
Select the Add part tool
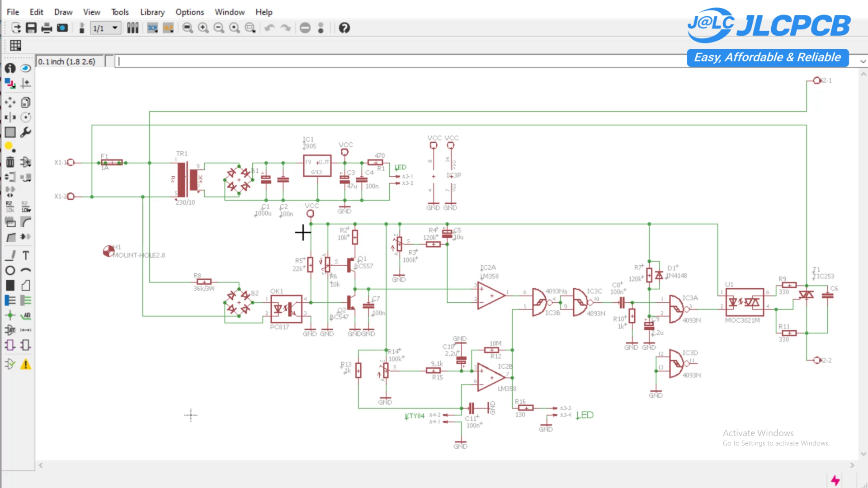coord(26,162)
